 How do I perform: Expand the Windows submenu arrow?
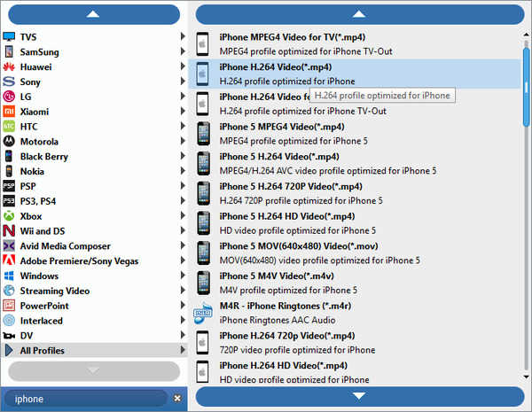click(183, 275)
